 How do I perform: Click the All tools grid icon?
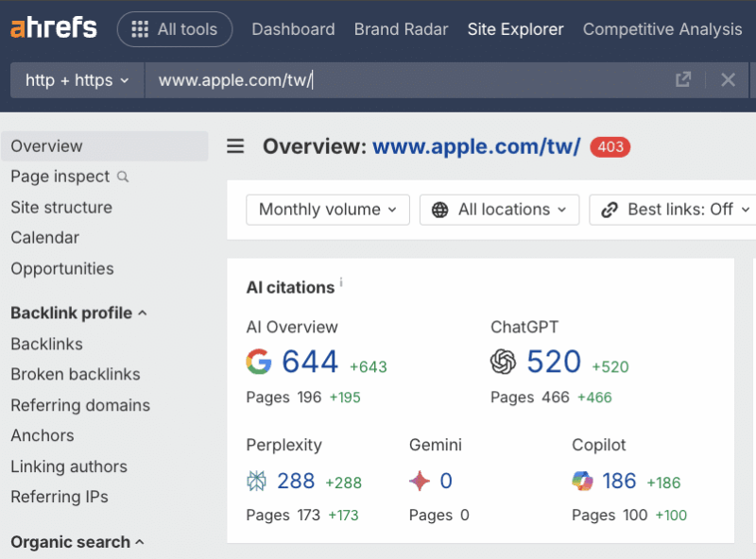tap(140, 29)
